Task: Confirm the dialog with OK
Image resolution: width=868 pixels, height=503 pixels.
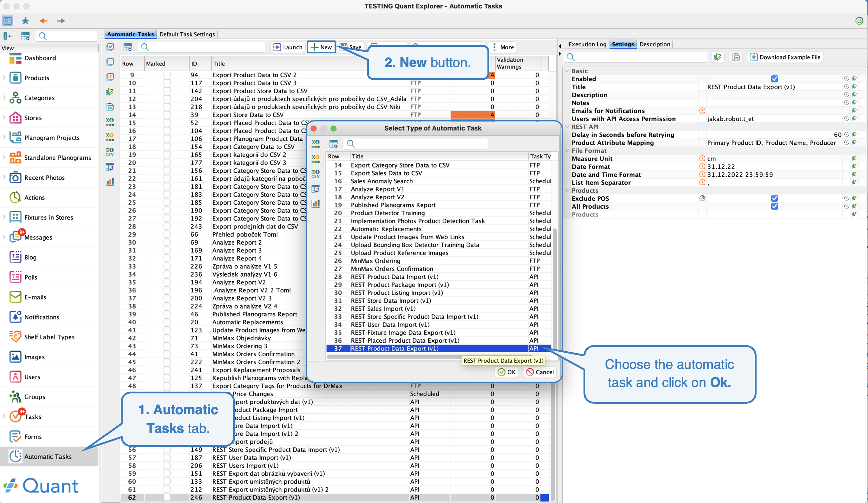Action: (x=506, y=372)
